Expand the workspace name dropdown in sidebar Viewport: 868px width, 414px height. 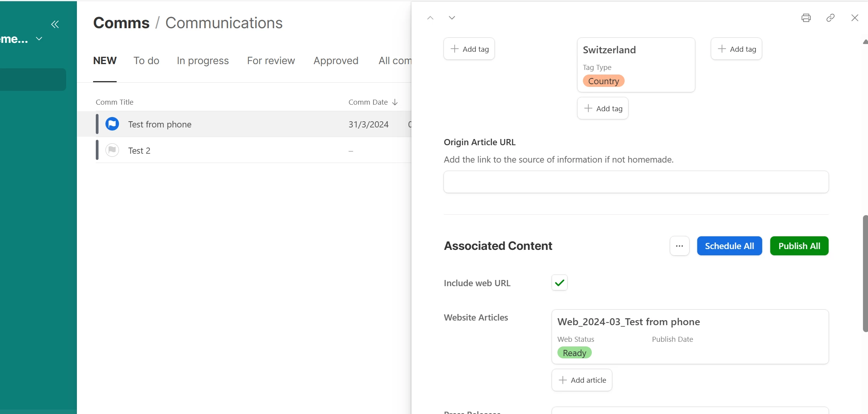pyautogui.click(x=39, y=39)
